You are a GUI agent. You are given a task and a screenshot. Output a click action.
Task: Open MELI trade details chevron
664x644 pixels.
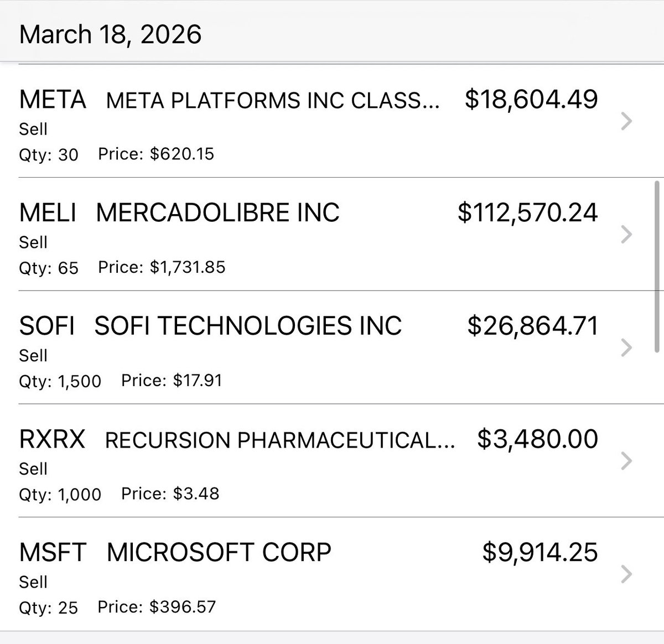click(x=626, y=235)
